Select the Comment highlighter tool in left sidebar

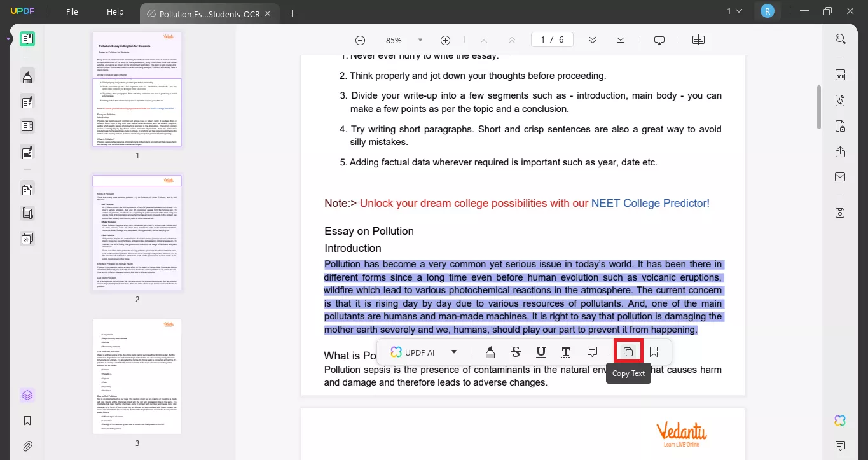(27, 77)
